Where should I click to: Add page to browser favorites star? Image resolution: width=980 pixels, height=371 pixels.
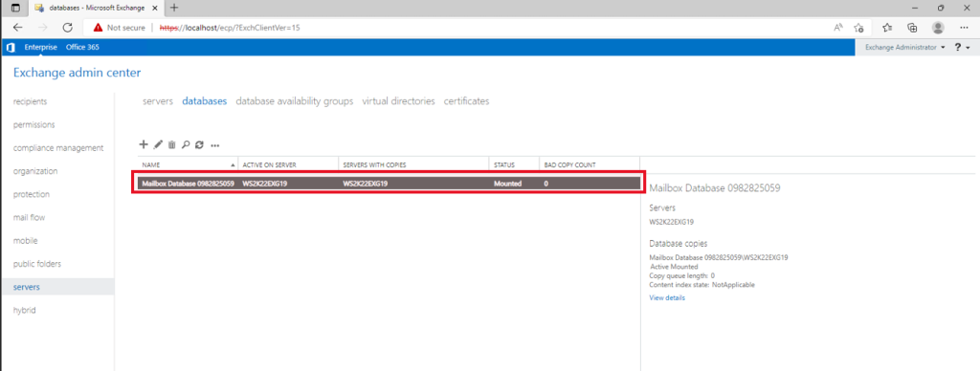(858, 28)
